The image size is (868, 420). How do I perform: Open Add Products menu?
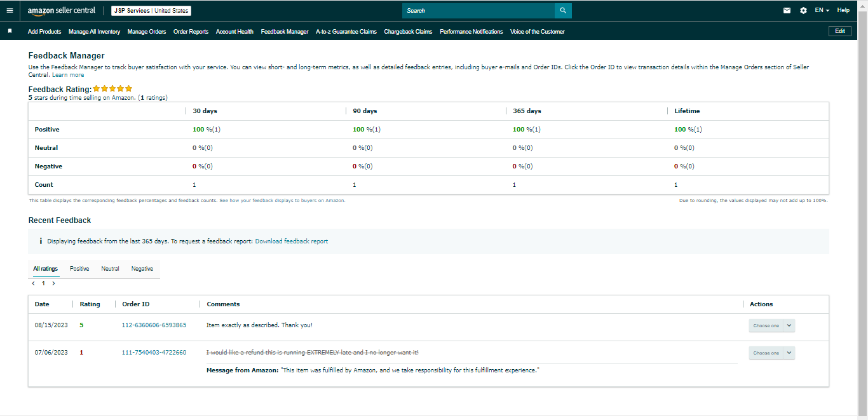(x=44, y=31)
